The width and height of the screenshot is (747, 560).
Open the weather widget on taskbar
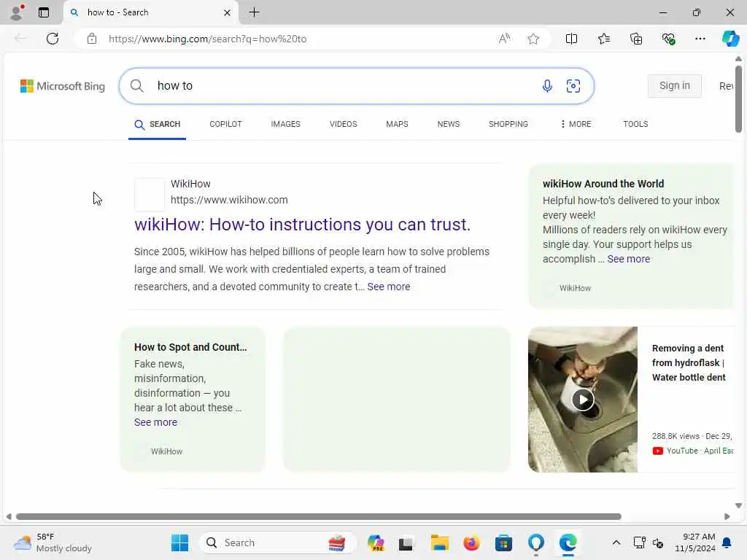pyautogui.click(x=53, y=542)
